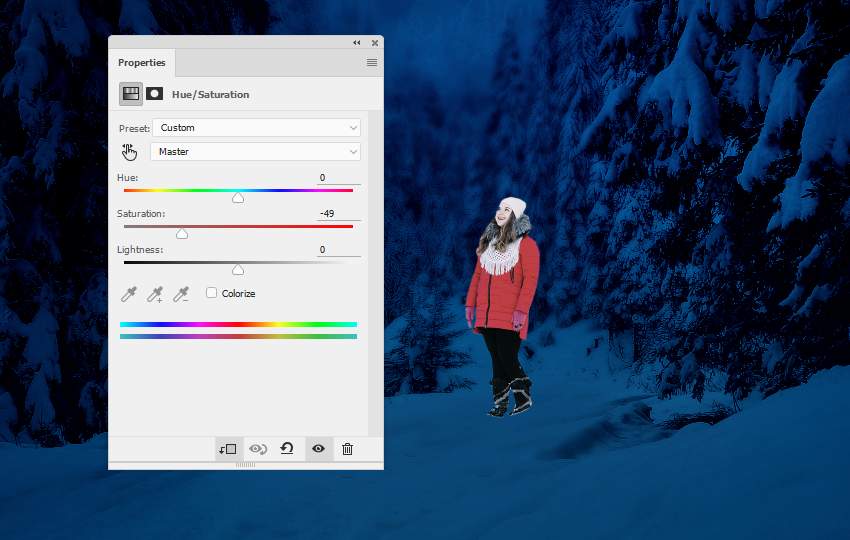
Task: Click the panel bottom resize grip
Action: 246,465
